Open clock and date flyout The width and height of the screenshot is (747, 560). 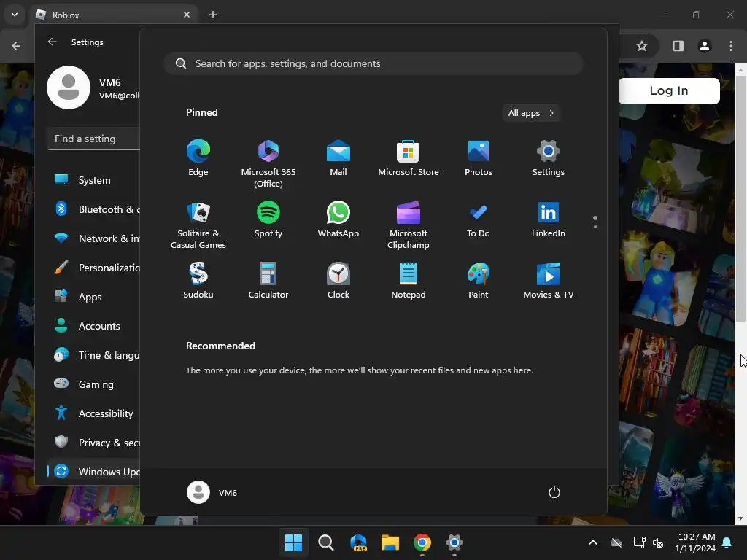[695, 542]
